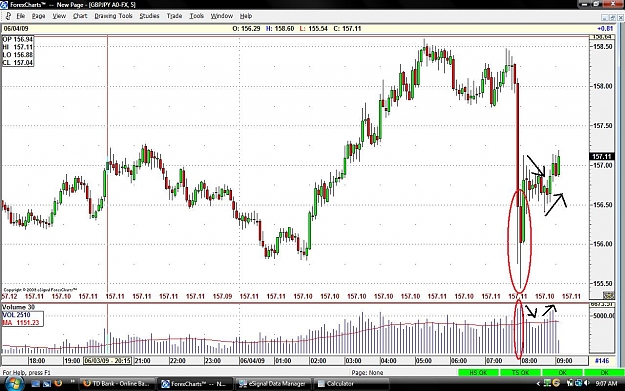The image size is (625, 391).
Task: Expand hidden quick launch icons chevron
Action: pos(73,382)
